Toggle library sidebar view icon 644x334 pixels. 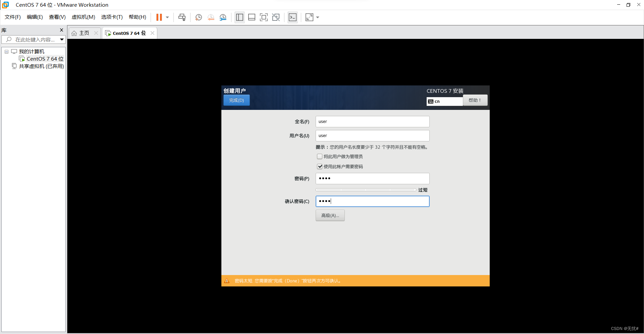click(239, 17)
